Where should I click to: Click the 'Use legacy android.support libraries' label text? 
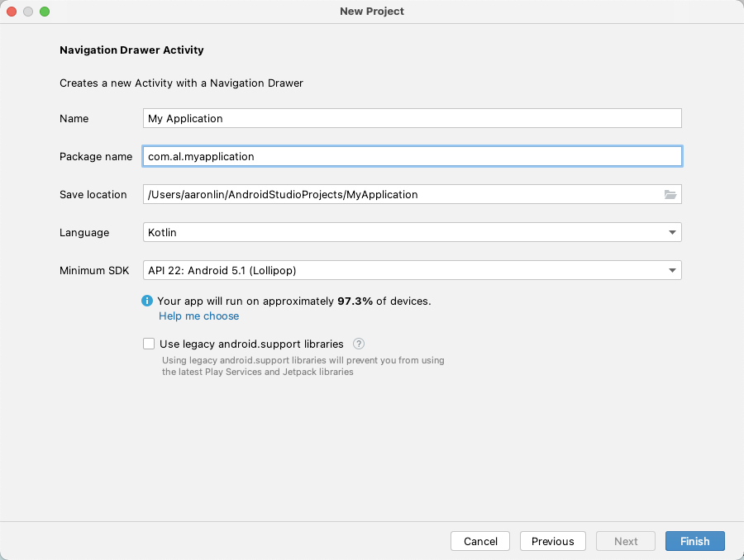click(x=251, y=344)
